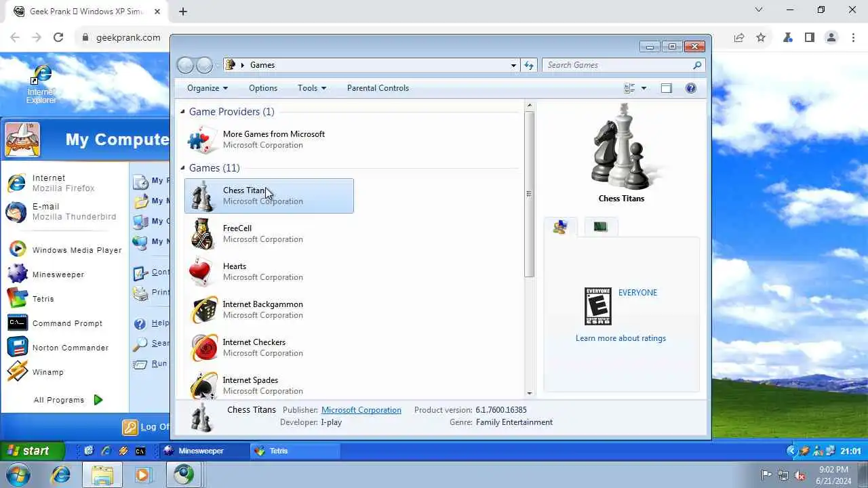Collapse the Games (11) group
868x488 pixels.
(182, 168)
